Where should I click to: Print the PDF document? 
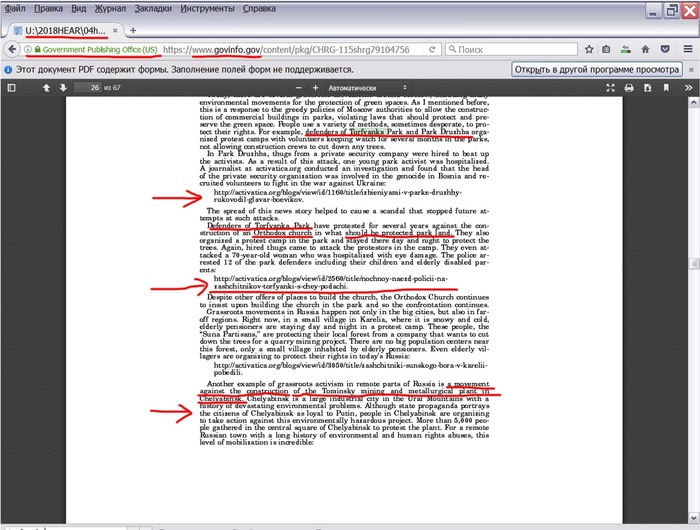pyautogui.click(x=629, y=88)
